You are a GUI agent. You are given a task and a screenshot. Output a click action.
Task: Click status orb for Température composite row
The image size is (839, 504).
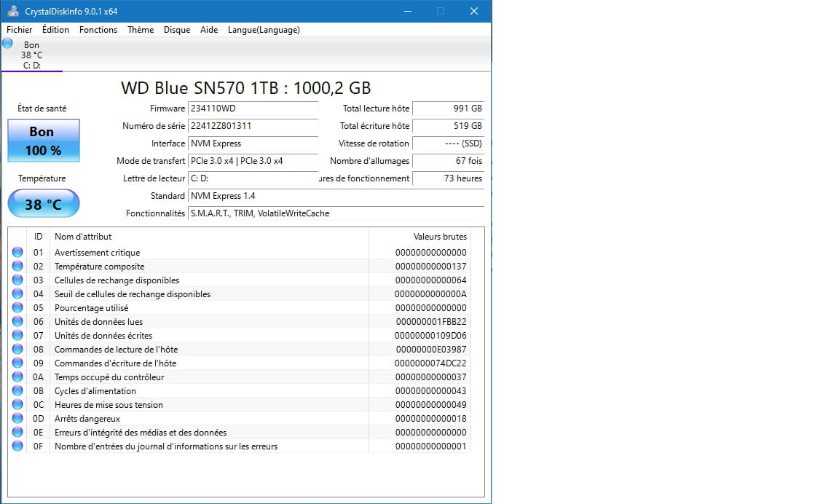[x=17, y=266]
